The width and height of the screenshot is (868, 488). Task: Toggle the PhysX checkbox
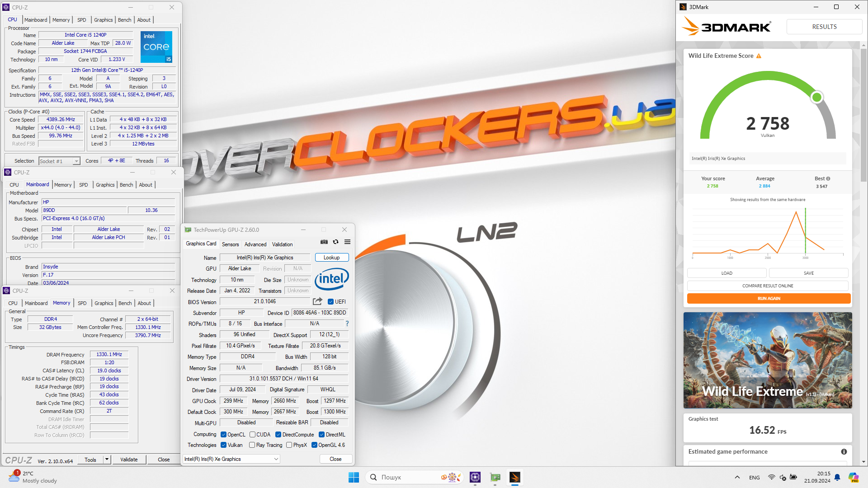coord(289,445)
